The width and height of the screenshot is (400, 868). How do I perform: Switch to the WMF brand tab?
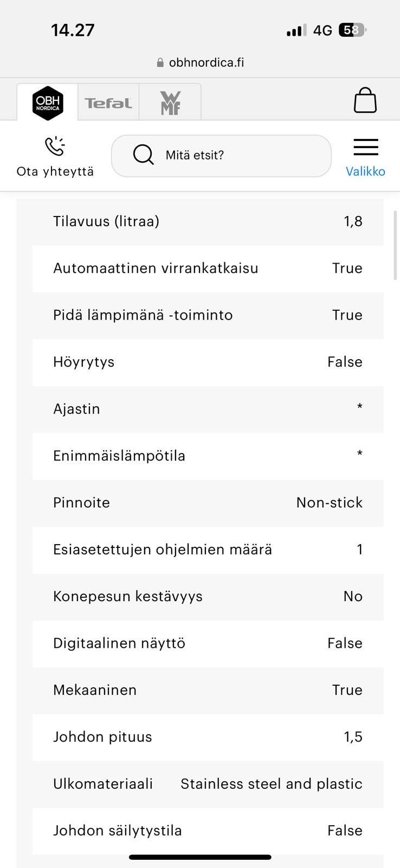tap(170, 103)
